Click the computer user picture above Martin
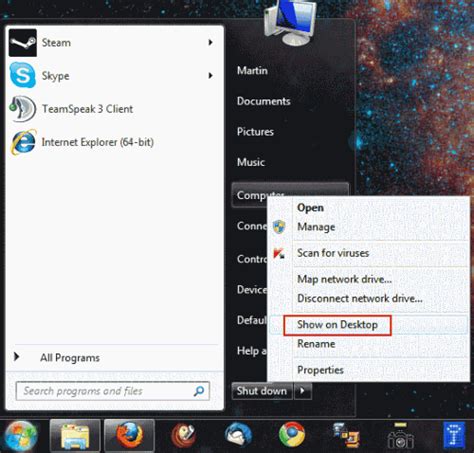This screenshot has height=453, width=474. (x=290, y=23)
